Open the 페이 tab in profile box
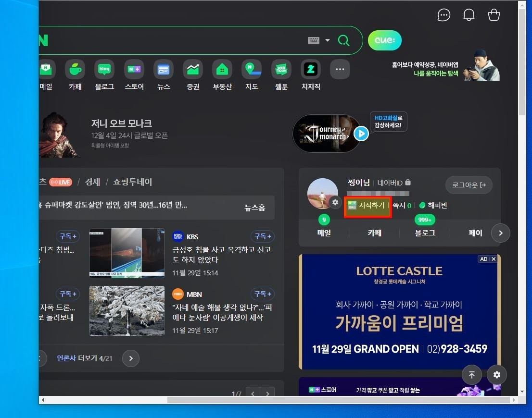The image size is (532, 418). tap(475, 233)
